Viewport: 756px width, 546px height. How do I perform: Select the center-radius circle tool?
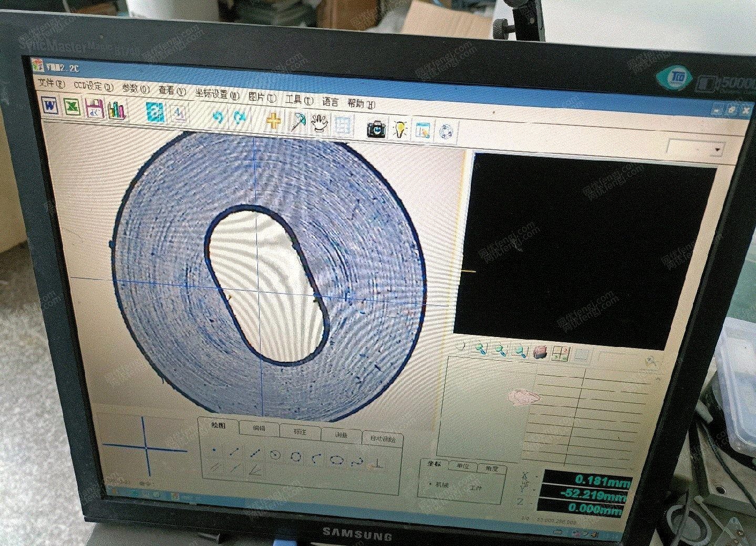[x=275, y=455]
